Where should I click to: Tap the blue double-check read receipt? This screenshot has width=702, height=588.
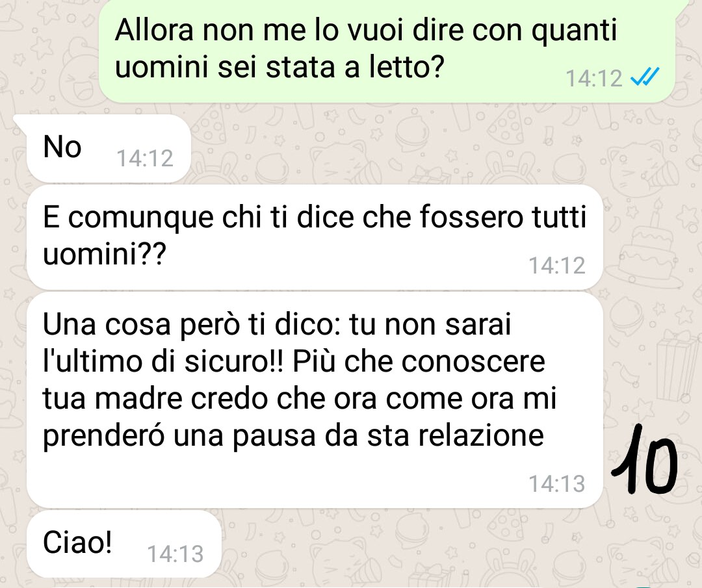pyautogui.click(x=645, y=77)
